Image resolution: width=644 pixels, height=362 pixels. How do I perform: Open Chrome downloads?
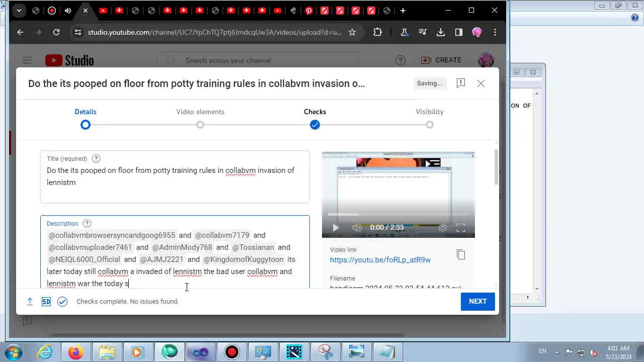pyautogui.click(x=441, y=32)
